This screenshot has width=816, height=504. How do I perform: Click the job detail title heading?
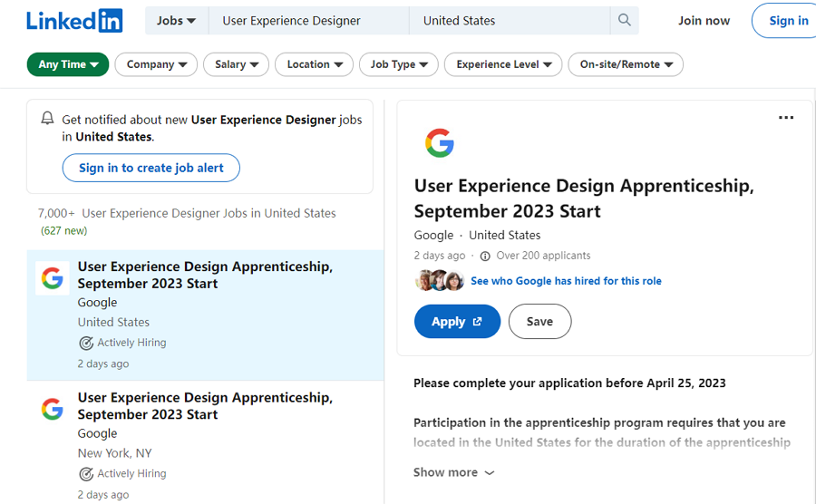pyautogui.click(x=584, y=199)
